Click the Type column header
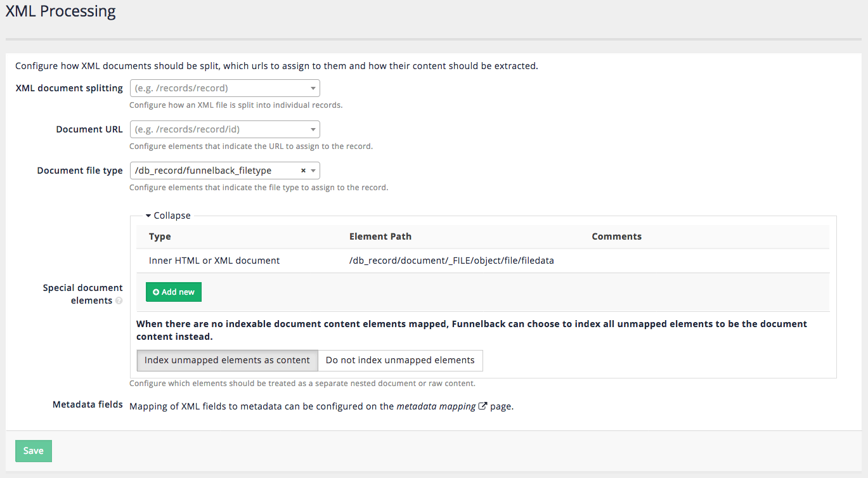Viewport: 868px width, 478px height. 160,236
